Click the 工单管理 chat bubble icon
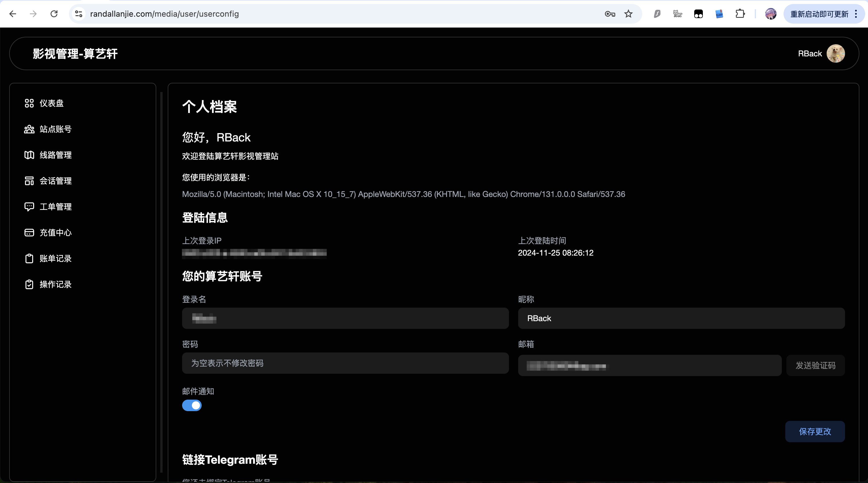The image size is (868, 483). point(29,207)
